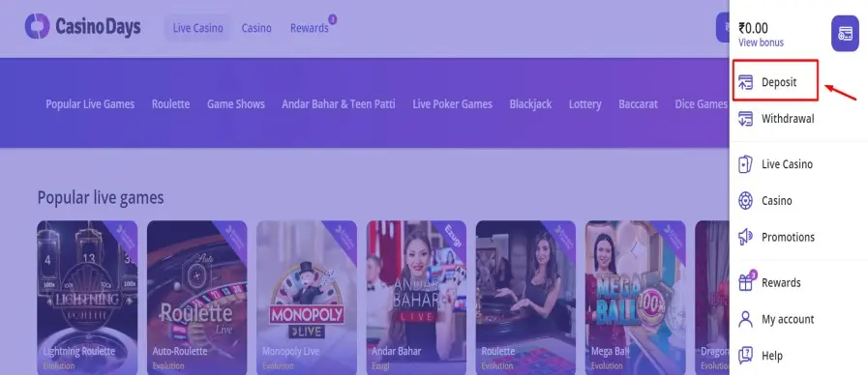Open the Mega Ball game thumbnail
This screenshot has height=375, width=868.
(x=636, y=298)
